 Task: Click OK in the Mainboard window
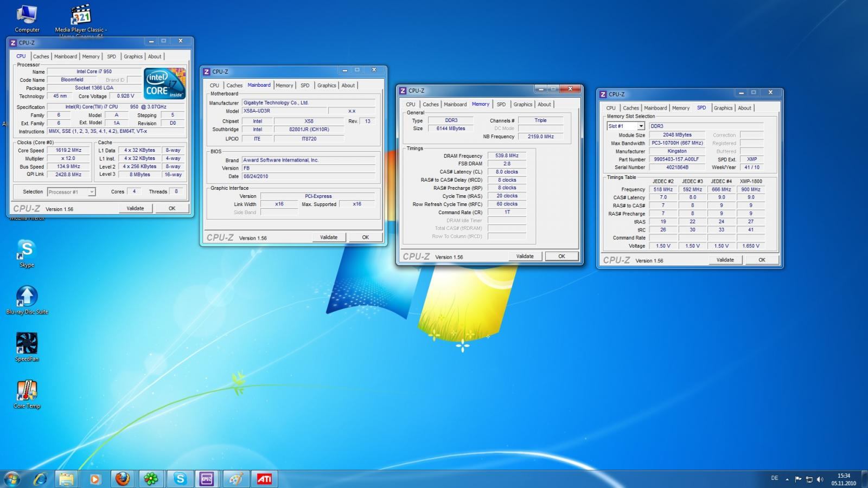coord(365,237)
